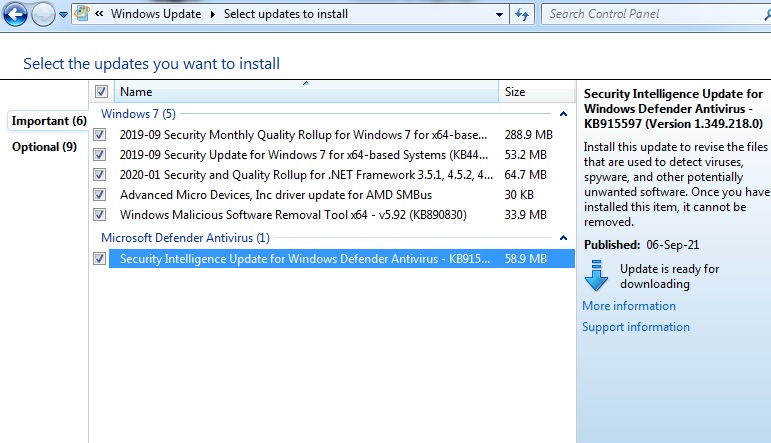The width and height of the screenshot is (771, 443).
Task: Sort updates by the Name column
Action: tap(306, 91)
